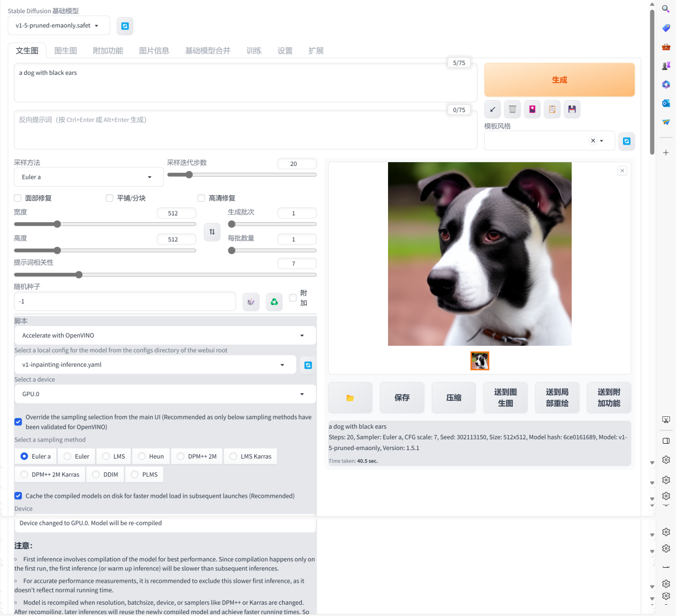Open output folder with folder icon
Image resolution: width=676 pixels, height=616 pixels.
click(350, 398)
